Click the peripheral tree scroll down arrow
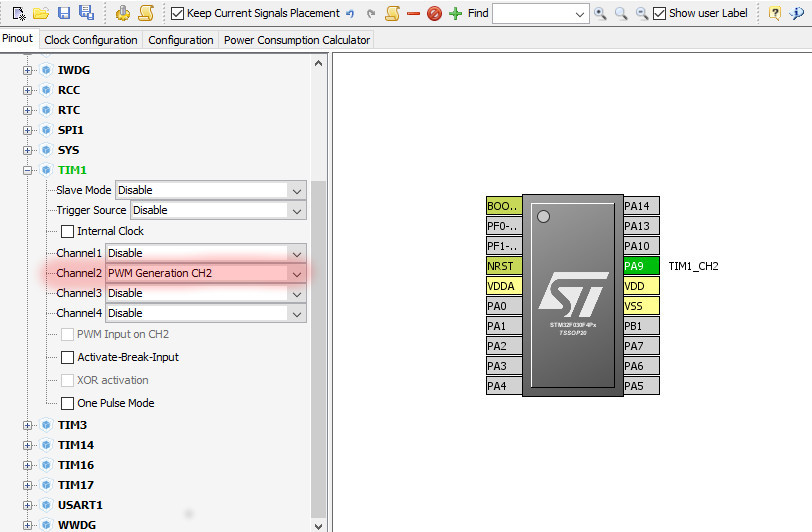The image size is (812, 532). (x=318, y=525)
